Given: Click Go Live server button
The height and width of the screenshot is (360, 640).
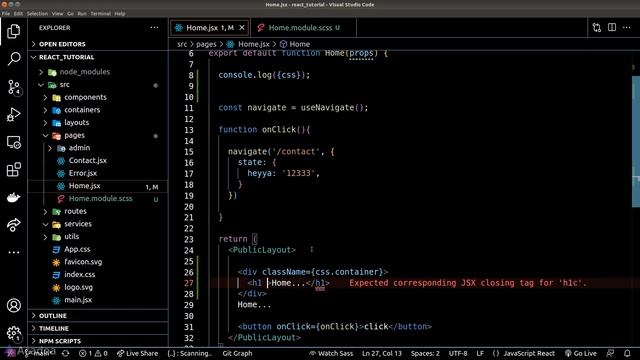Looking at the screenshot, I should [581, 353].
